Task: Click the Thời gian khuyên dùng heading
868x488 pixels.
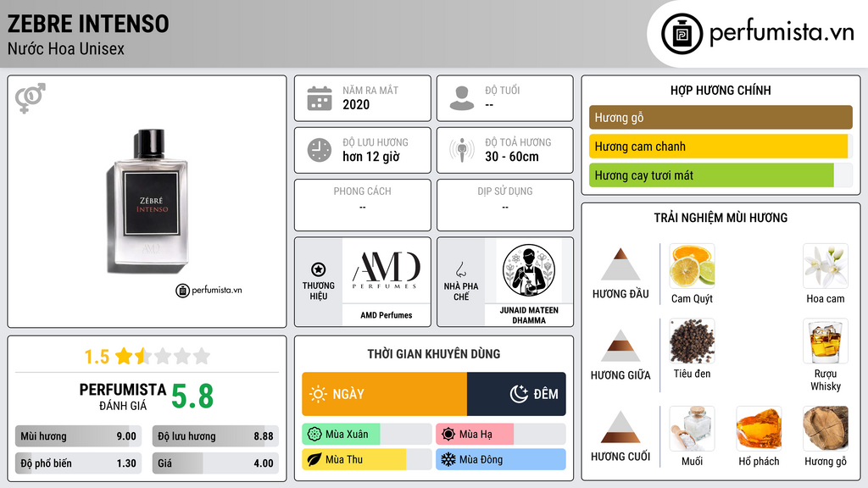Action: tap(434, 353)
